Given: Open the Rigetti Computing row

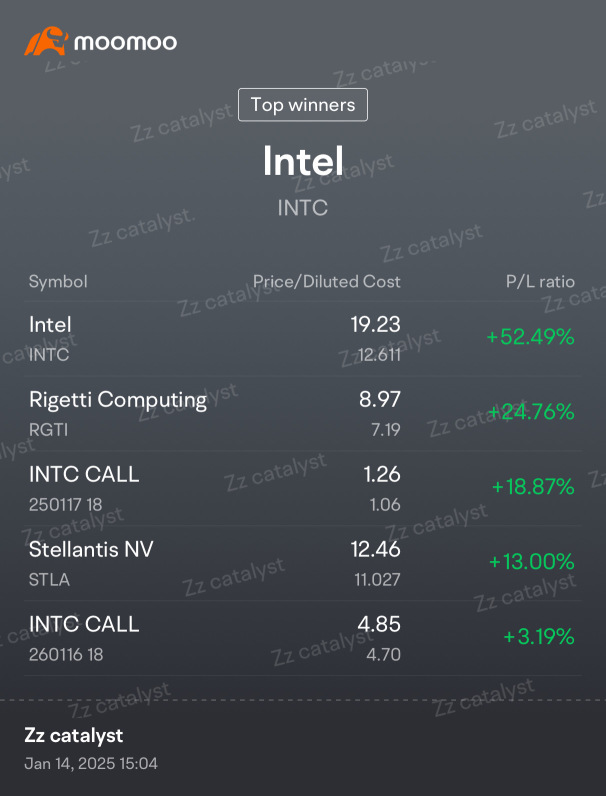Looking at the screenshot, I should coord(302,414).
